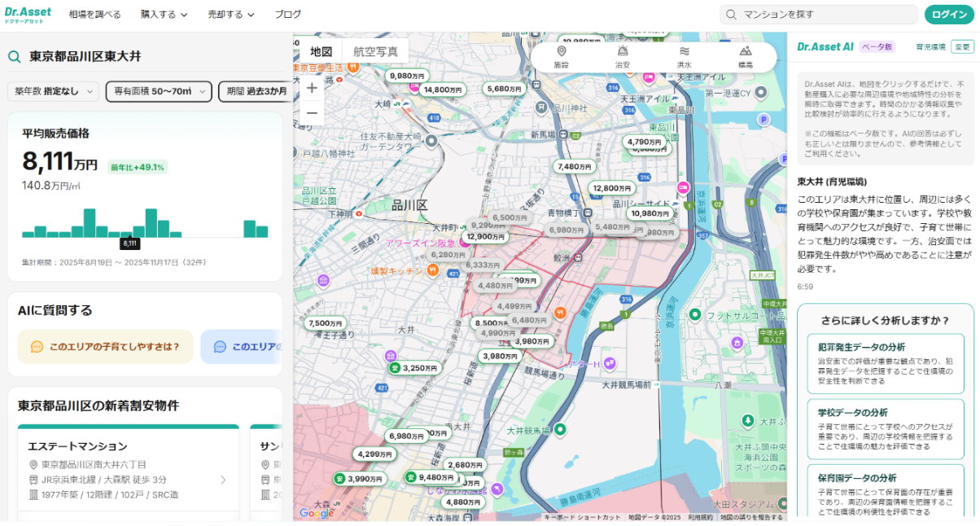Click the Dr.Asset logo
Viewport: 980px width, 526px height.
point(28,14)
